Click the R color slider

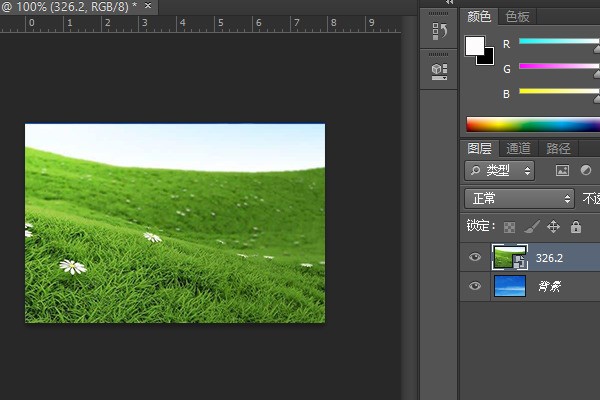pos(559,41)
